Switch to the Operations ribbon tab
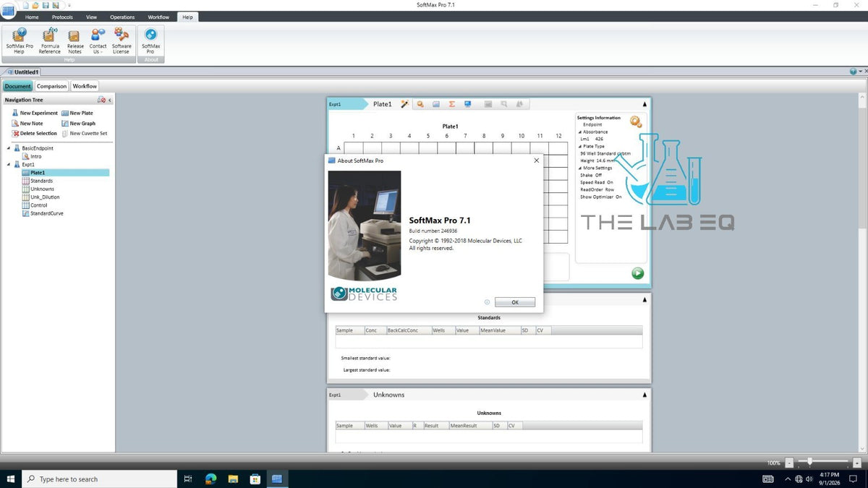Viewport: 868px width, 488px height. point(122,17)
